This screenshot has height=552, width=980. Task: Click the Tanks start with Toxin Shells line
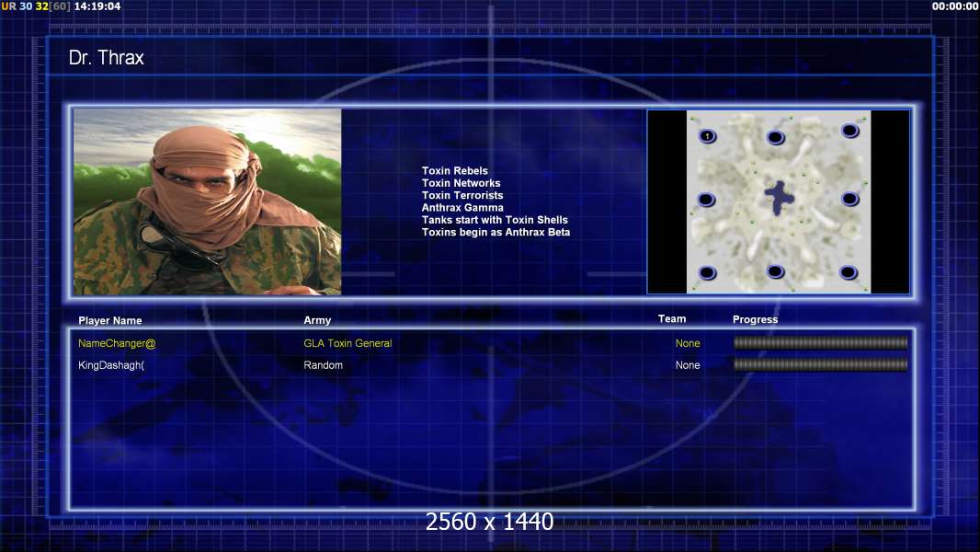tap(495, 220)
